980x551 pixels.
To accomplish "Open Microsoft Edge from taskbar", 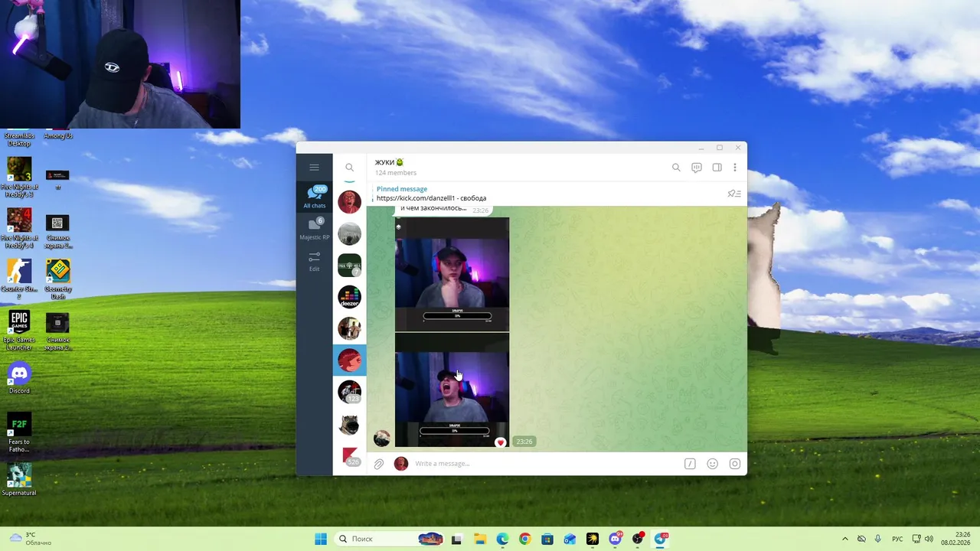I will click(x=502, y=539).
